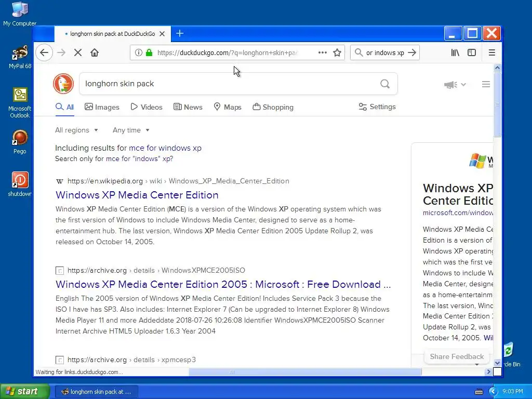This screenshot has height=399, width=532.
Task: Open microsoft.com link in info panel
Action: click(x=458, y=212)
